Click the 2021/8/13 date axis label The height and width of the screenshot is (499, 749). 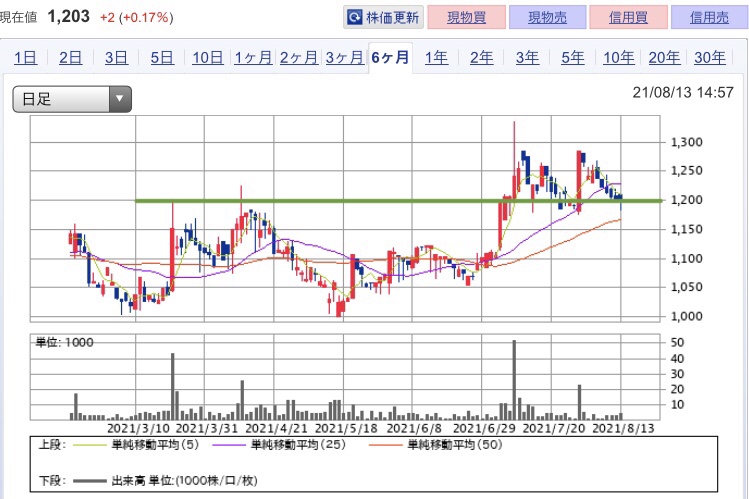pyautogui.click(x=623, y=428)
